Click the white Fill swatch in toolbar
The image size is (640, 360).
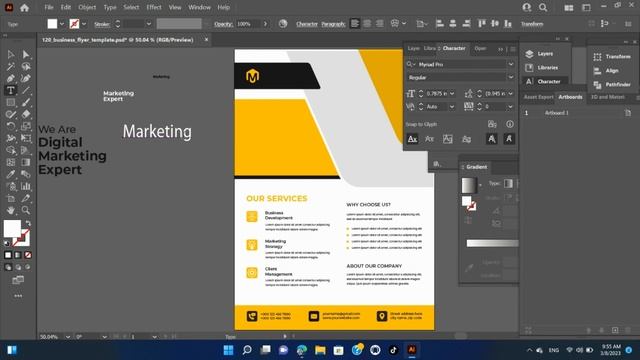click(x=12, y=229)
